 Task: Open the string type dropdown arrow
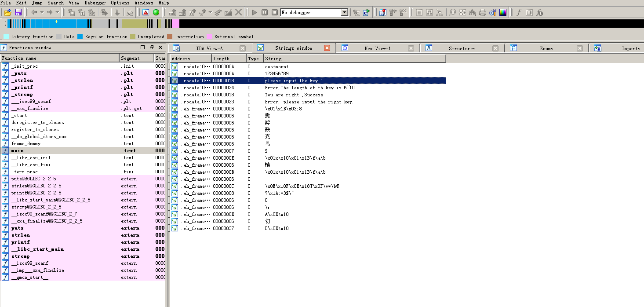[210, 12]
